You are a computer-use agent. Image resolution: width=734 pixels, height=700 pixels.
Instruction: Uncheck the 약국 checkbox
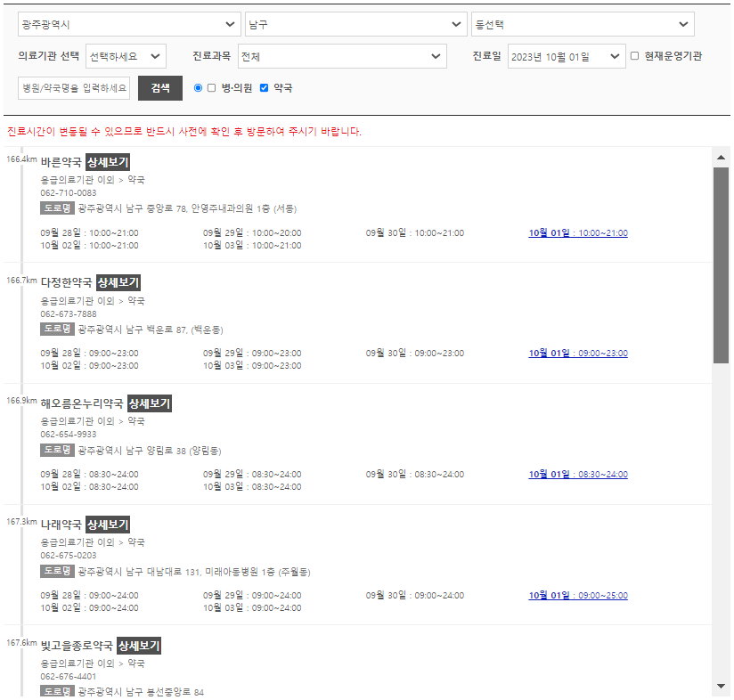pos(264,88)
